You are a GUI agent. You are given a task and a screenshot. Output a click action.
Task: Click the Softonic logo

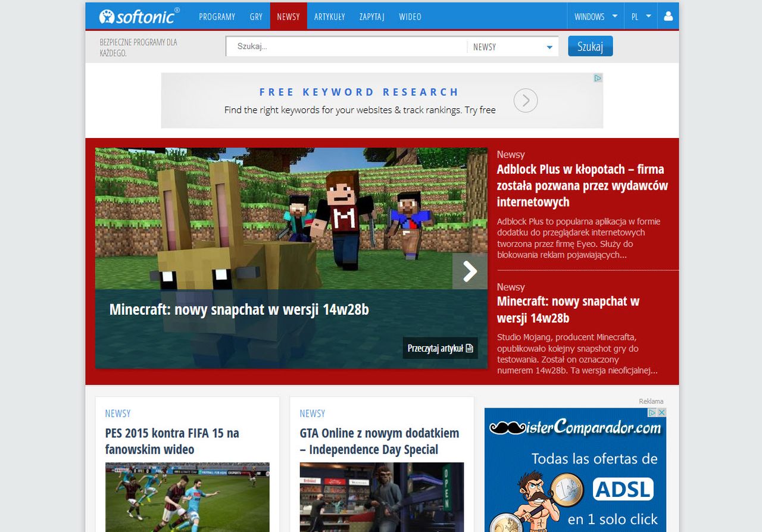pos(139,16)
